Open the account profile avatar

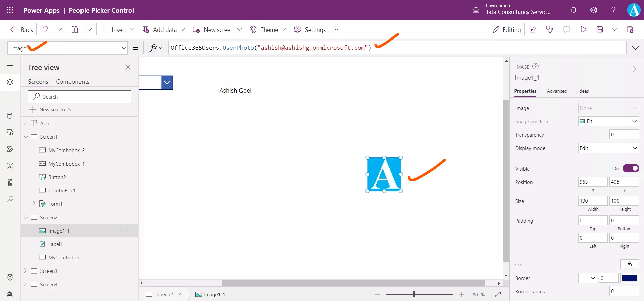(x=634, y=10)
